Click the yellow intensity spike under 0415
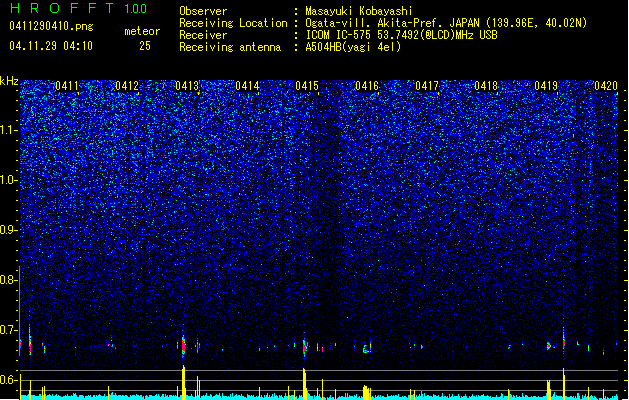Screen dimensions: 629x400 coord(304,382)
